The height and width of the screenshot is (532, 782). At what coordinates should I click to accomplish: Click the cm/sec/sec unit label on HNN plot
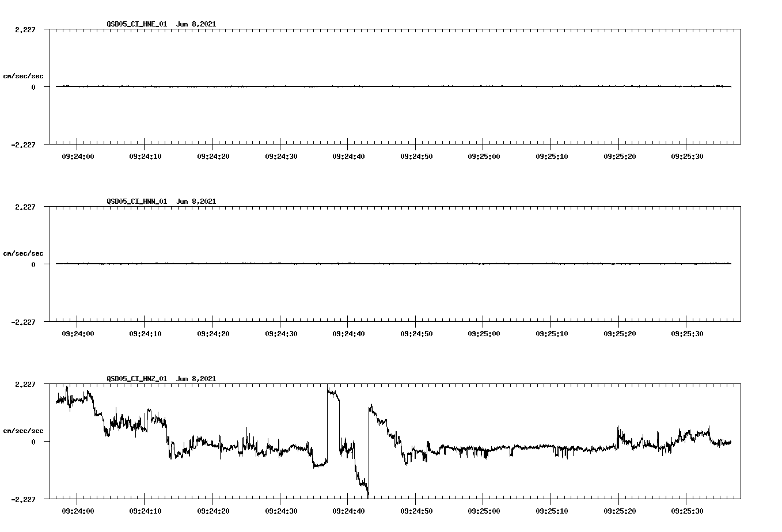(x=23, y=253)
